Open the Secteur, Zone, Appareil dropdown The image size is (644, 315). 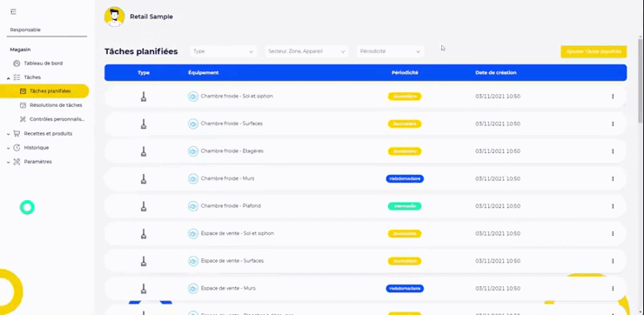(x=307, y=51)
